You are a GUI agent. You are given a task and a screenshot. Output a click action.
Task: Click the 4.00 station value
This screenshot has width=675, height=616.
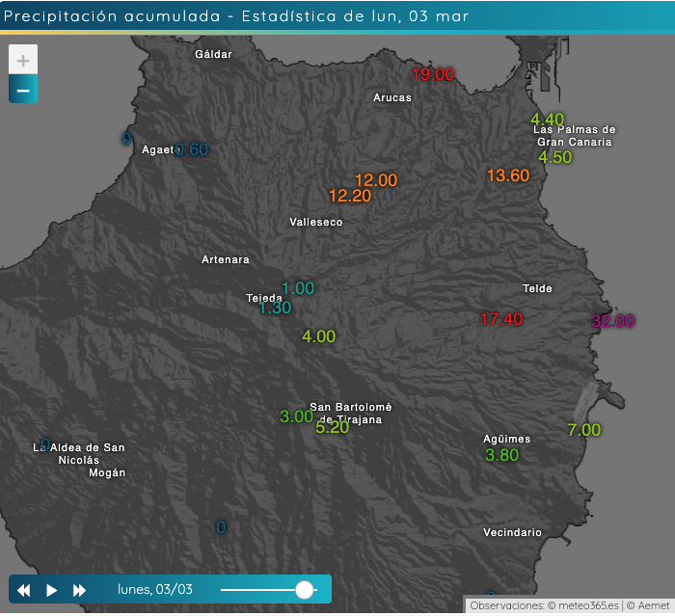318,336
